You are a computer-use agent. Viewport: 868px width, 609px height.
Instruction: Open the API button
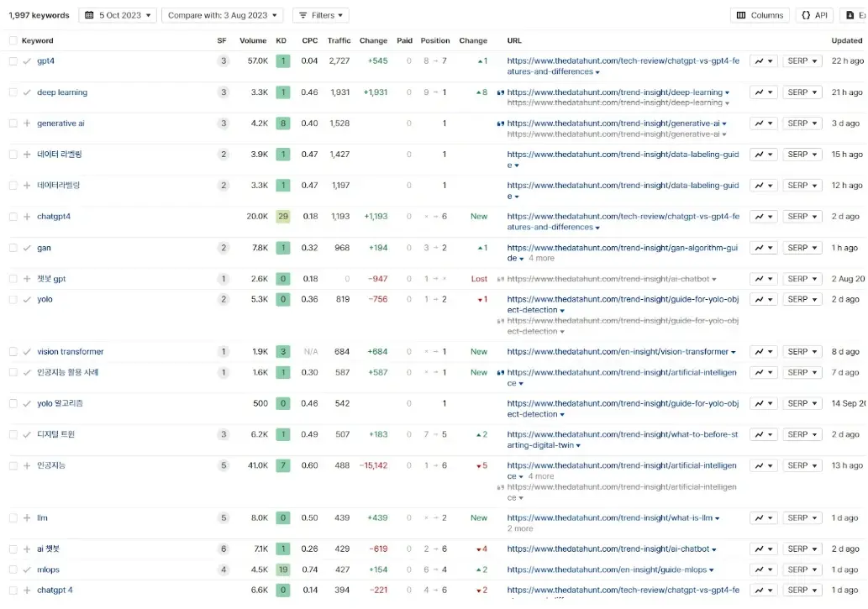coord(815,15)
